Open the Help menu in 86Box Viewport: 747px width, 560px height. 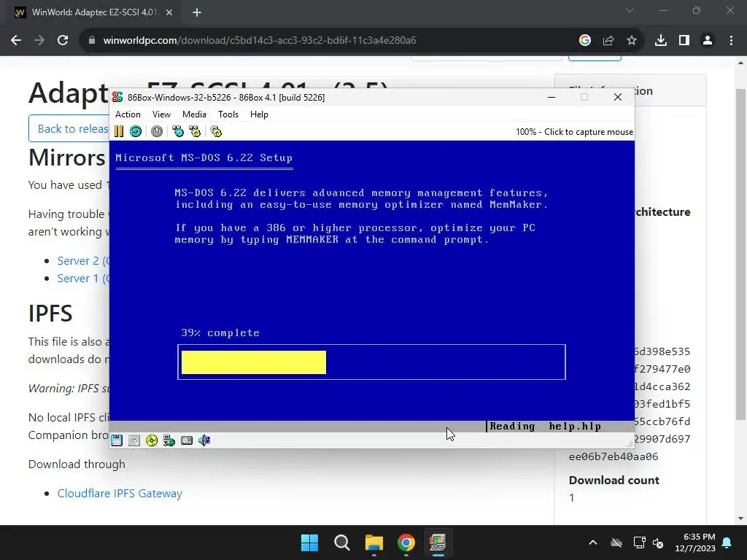tap(259, 114)
